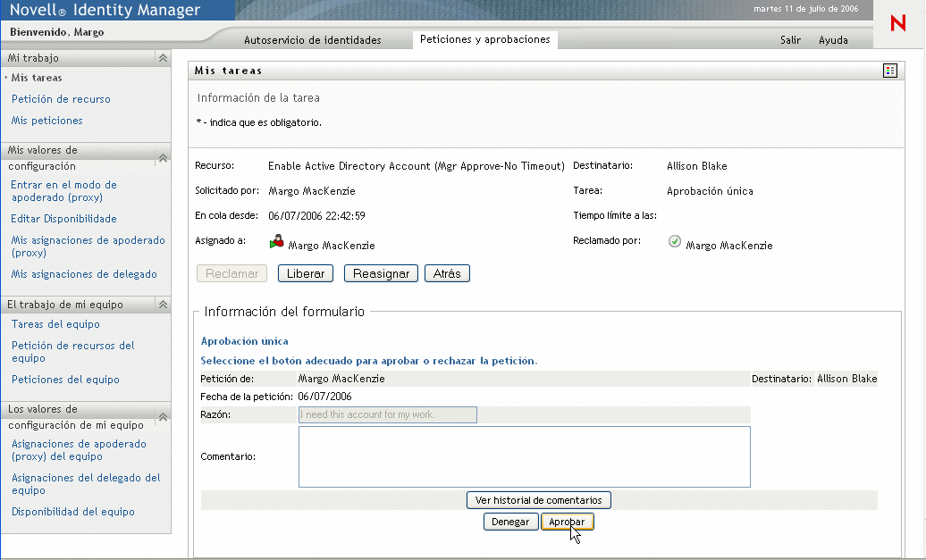The image size is (926, 560).
Task: Open Petición de recursos del equipo
Action: pos(73,352)
